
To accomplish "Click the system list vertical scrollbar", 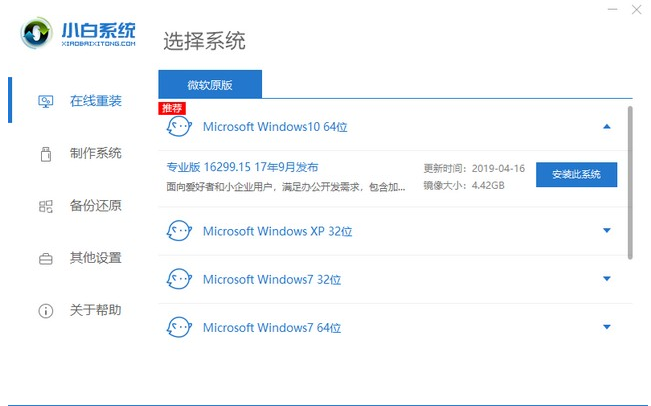I will click(630, 180).
